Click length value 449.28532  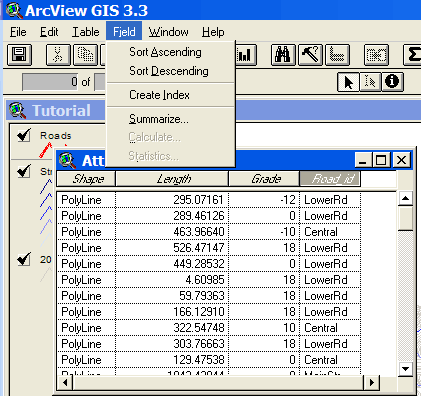(x=199, y=264)
